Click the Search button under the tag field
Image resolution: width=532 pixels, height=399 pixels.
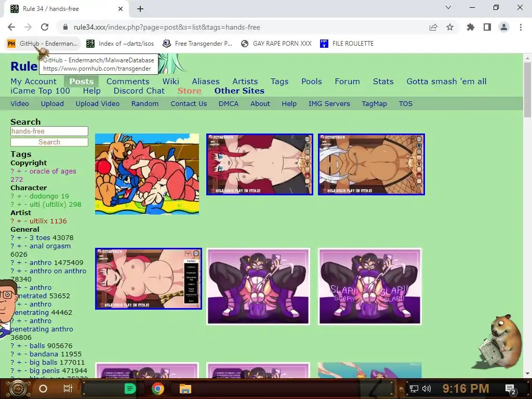coord(49,142)
